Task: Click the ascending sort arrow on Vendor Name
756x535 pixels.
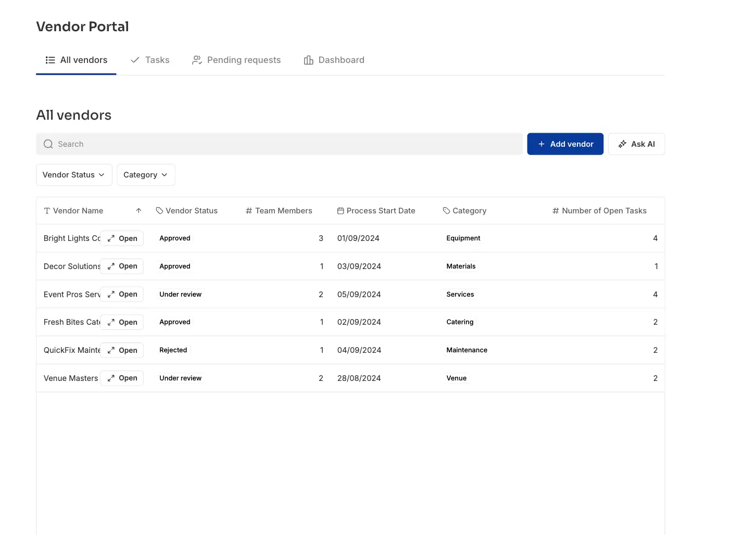Action: [138, 210]
